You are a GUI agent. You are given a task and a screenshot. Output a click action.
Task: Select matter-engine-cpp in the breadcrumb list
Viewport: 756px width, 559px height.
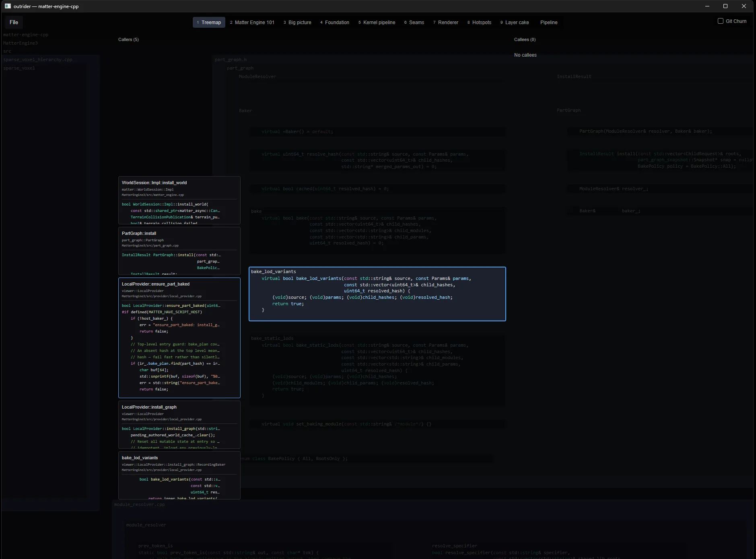tap(26, 35)
